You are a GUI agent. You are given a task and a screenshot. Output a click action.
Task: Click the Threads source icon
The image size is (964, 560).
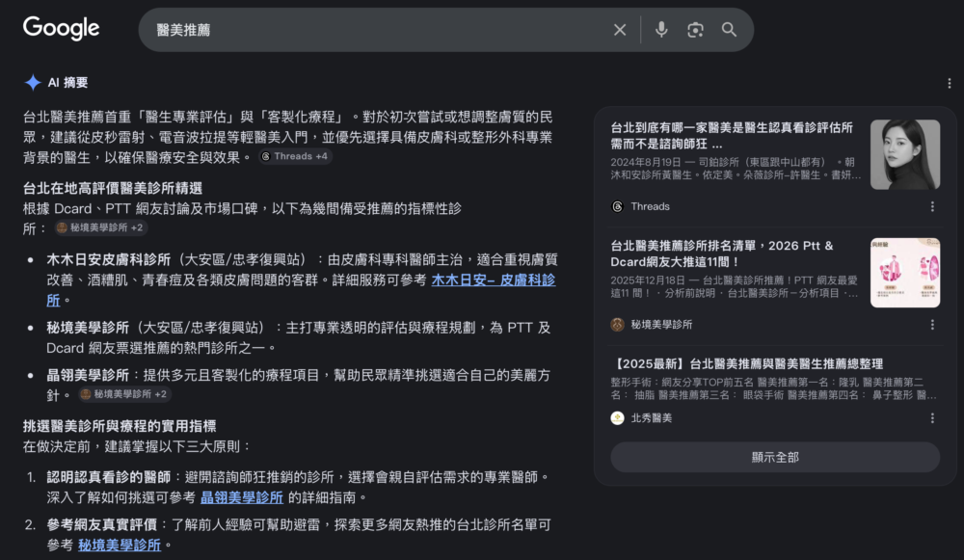[x=617, y=206]
